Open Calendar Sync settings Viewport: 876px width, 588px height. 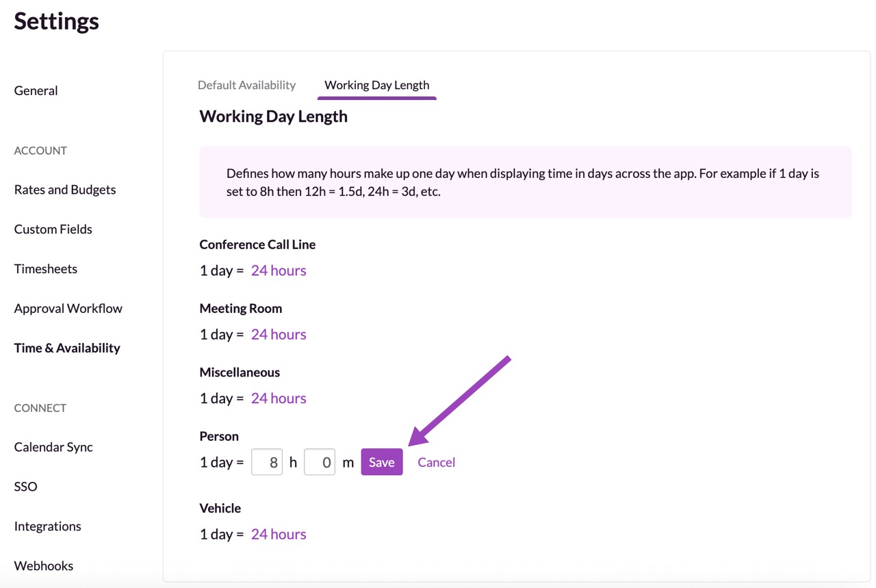(53, 447)
